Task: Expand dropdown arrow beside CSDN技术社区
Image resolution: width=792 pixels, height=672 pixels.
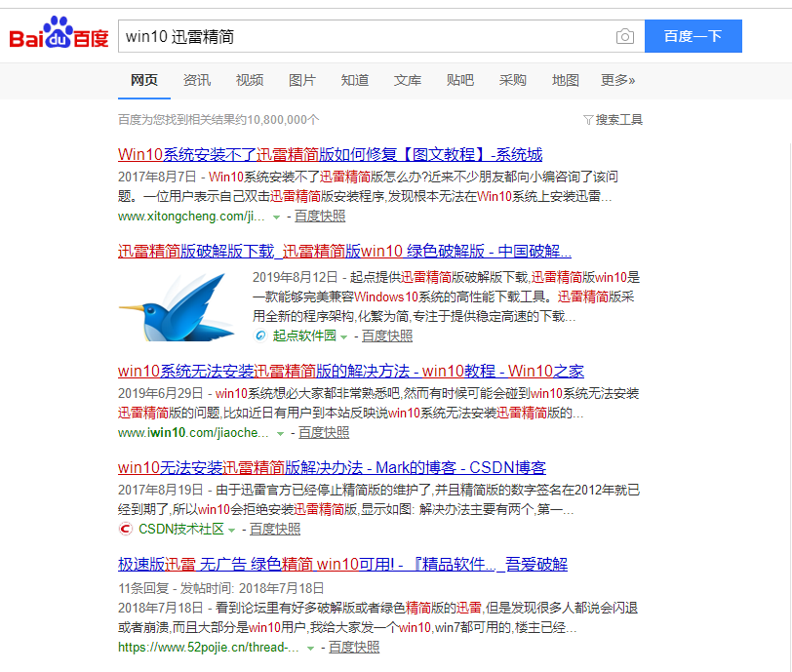Action: (x=232, y=530)
